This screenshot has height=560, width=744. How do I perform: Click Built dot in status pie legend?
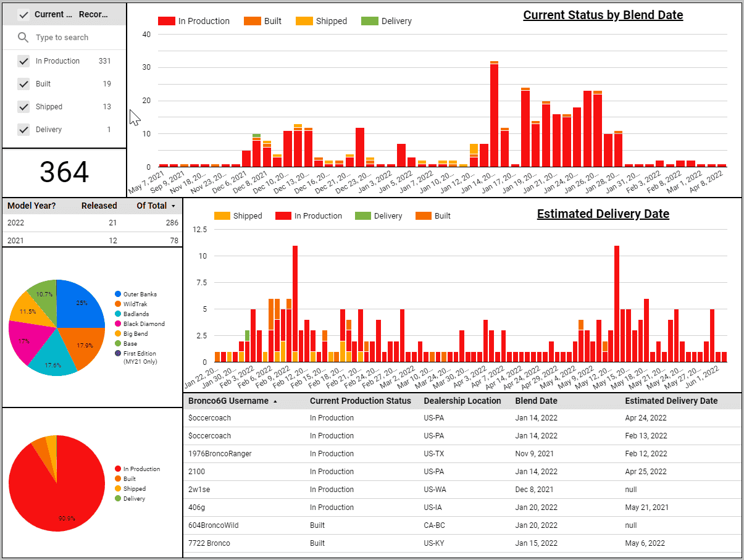point(117,479)
